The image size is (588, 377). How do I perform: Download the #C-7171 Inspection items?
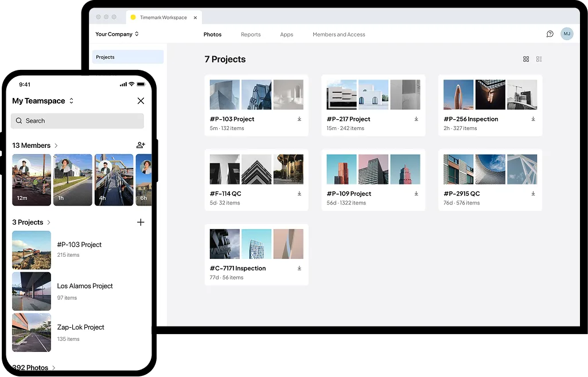[x=299, y=268]
